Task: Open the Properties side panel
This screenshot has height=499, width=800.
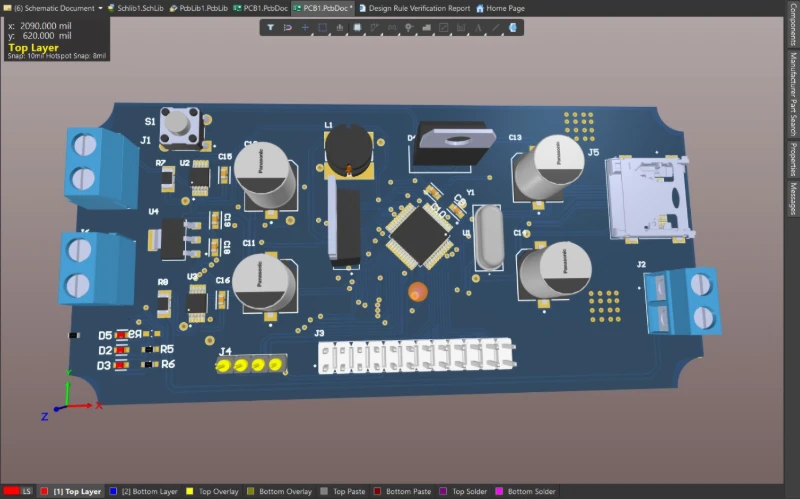Action: pos(792,159)
